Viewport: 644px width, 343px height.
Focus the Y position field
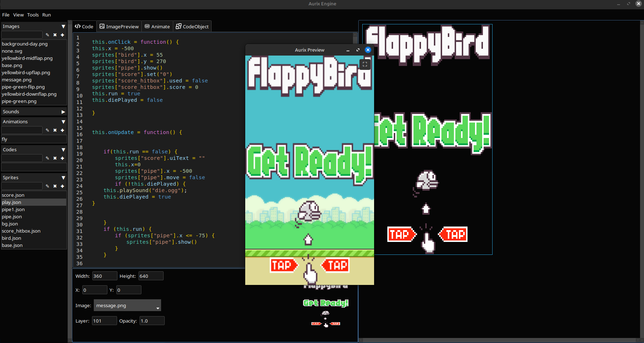(x=129, y=290)
